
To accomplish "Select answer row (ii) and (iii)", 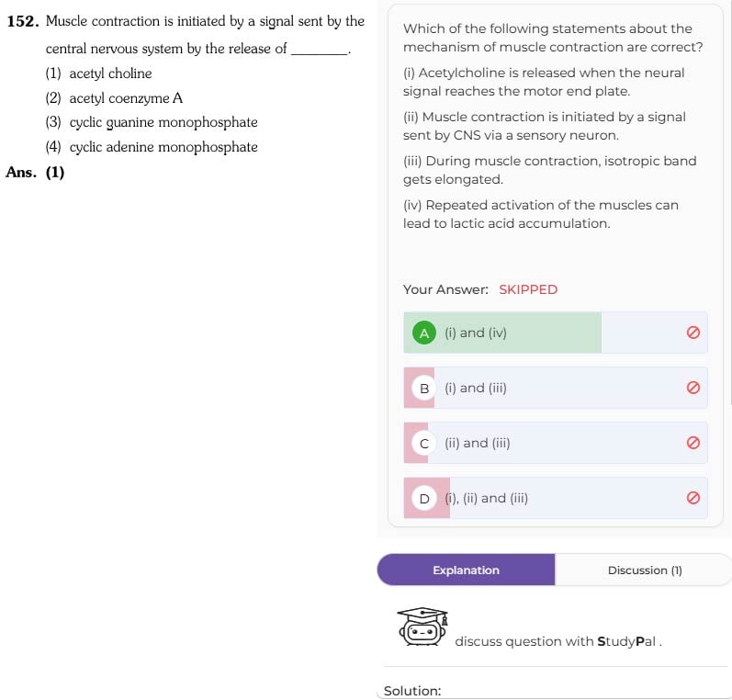I will click(x=555, y=443).
